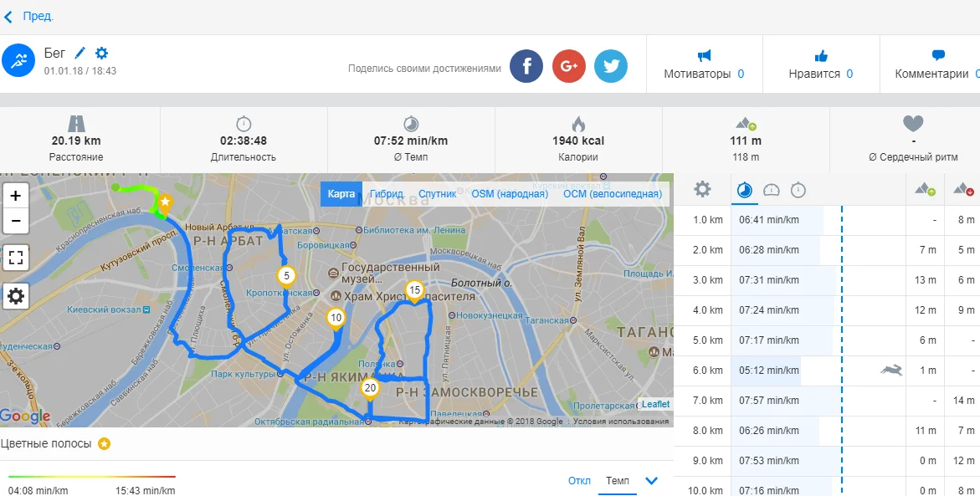
Task: Open the Leaflet attribution link
Action: click(655, 404)
